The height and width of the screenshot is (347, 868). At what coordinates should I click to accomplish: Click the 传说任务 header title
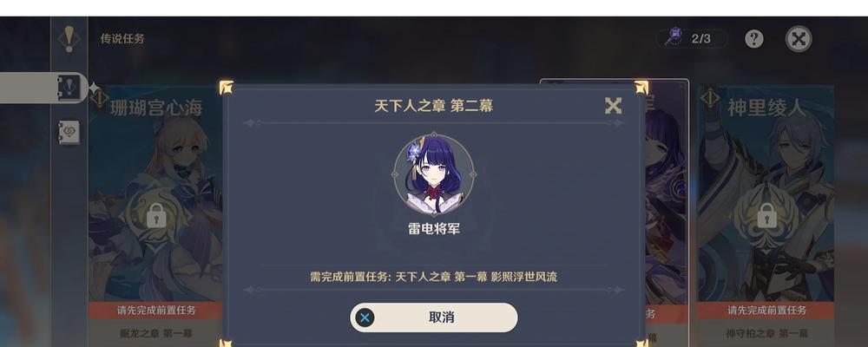coord(122,39)
